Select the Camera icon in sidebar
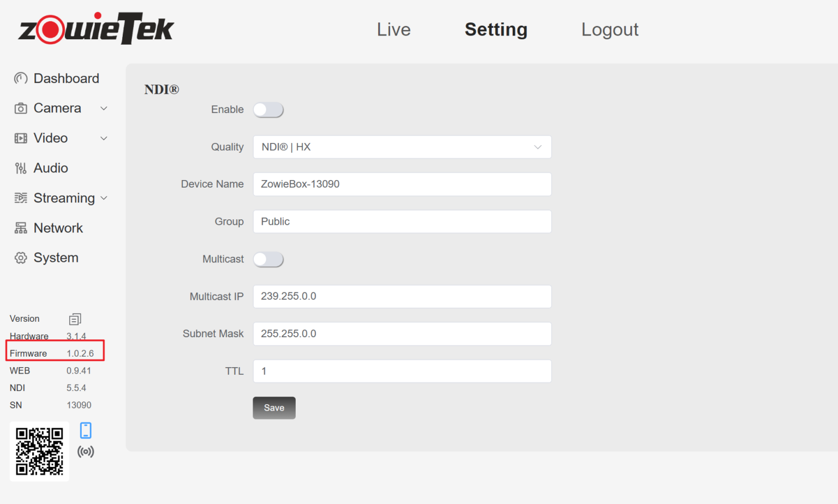Image resolution: width=838 pixels, height=504 pixels. point(20,108)
